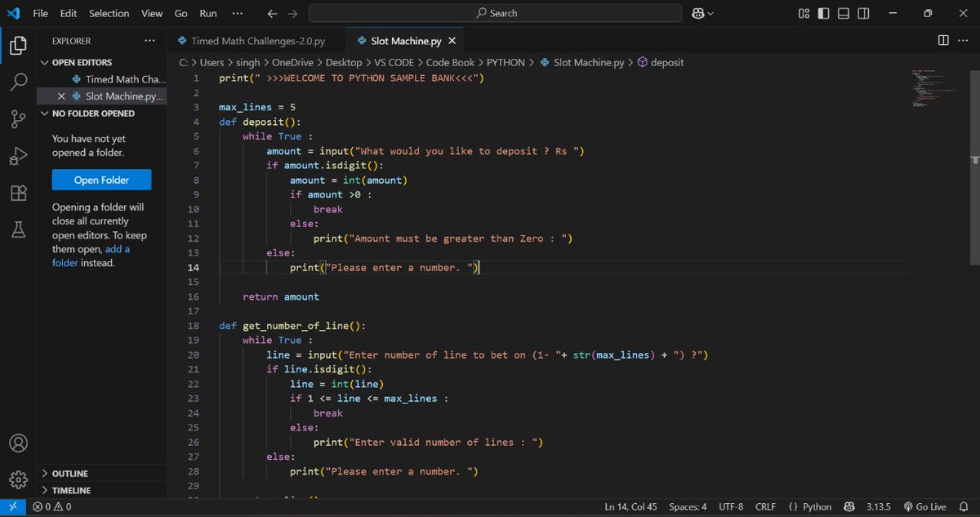Open the Manage gear menu
The image size is (980, 517).
click(x=18, y=479)
